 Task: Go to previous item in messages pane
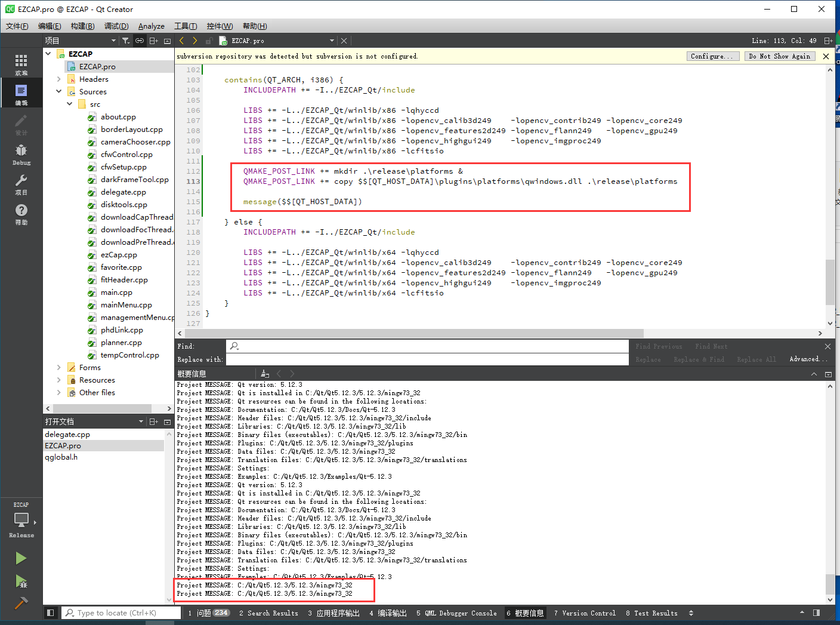pyautogui.click(x=279, y=374)
